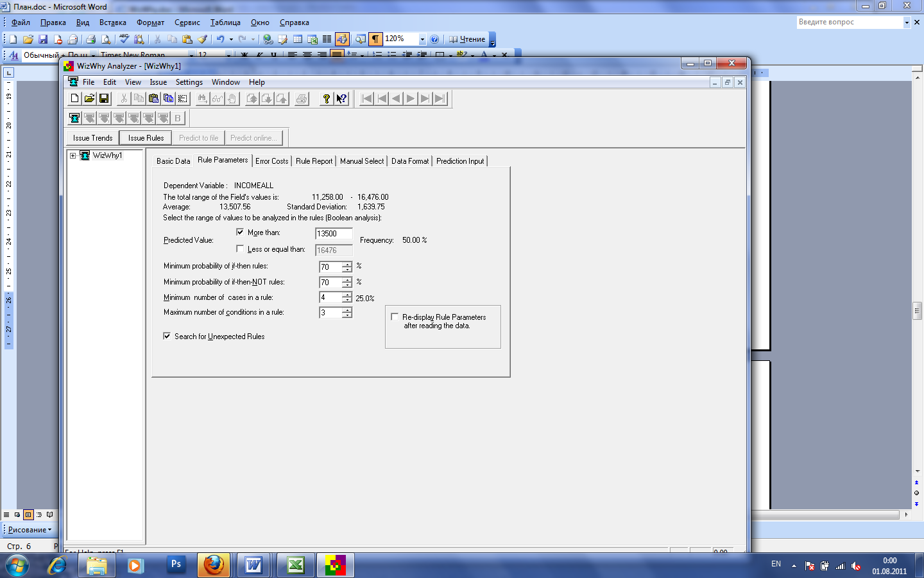Adjust the if-then-NOT probability stepper
Screen dimensions: 924x578
[347, 282]
